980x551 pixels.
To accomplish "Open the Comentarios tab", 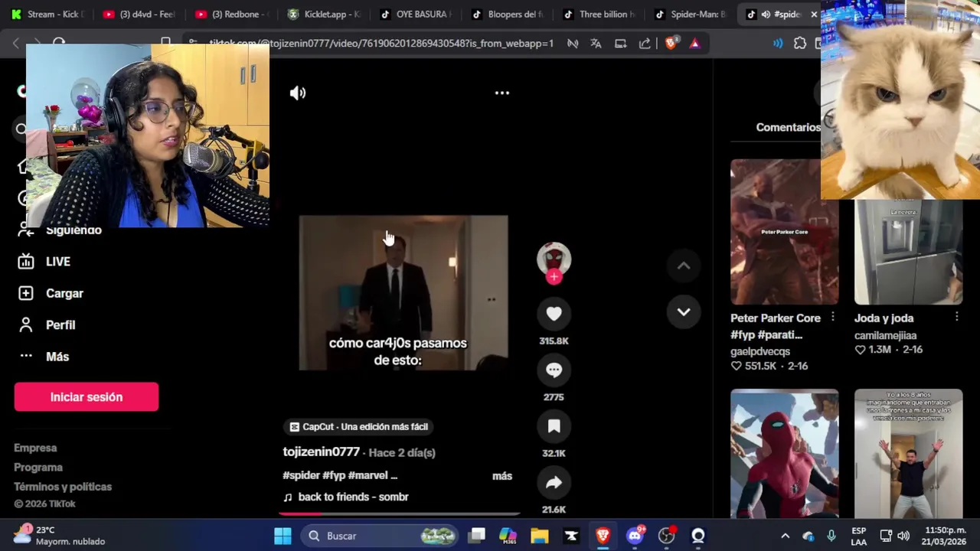I will 788,127.
